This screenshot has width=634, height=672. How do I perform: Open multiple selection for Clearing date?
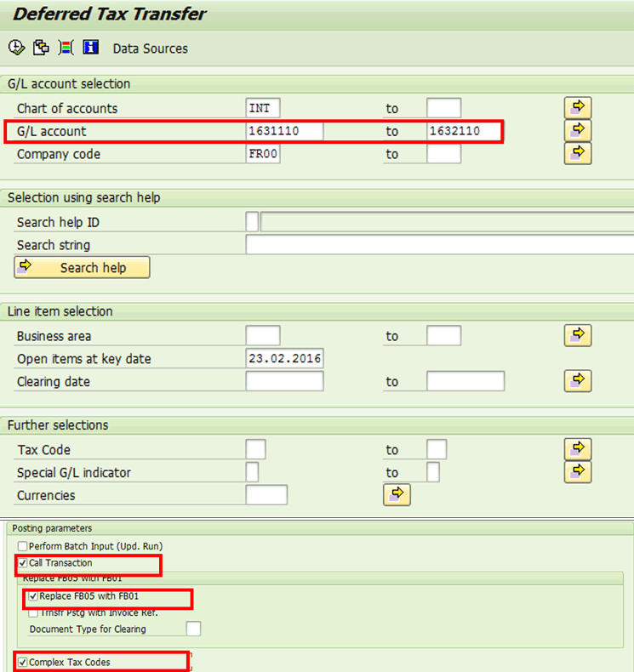click(578, 381)
